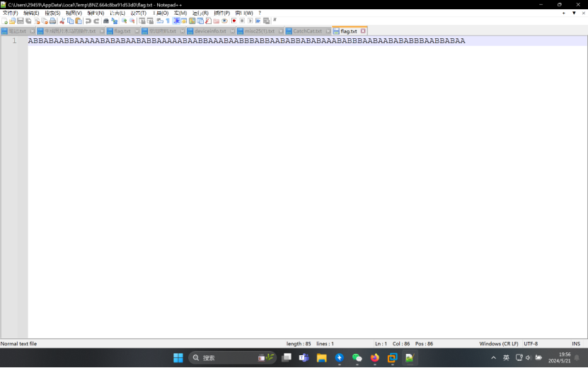Click the Cut scissors icon

pos(62,21)
